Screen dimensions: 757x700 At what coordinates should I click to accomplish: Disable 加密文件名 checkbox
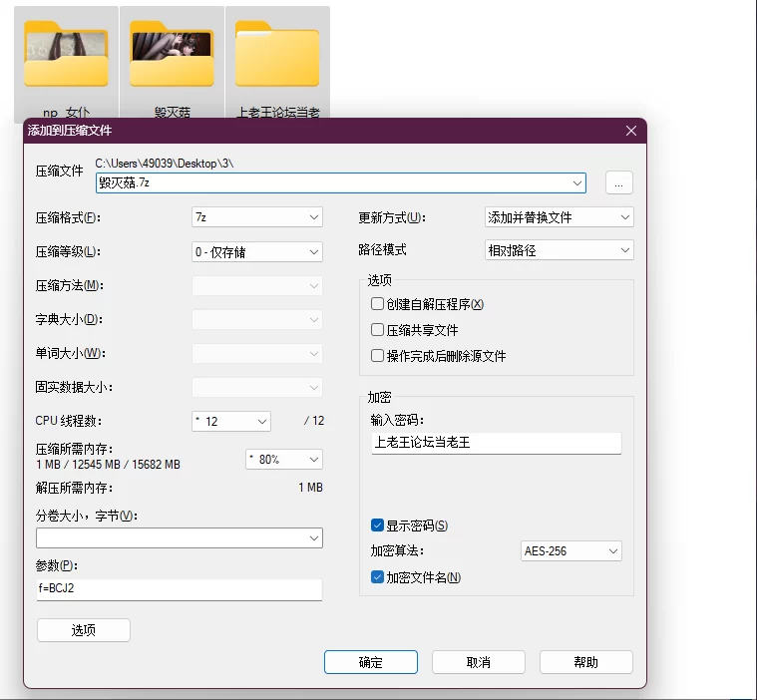point(377,577)
